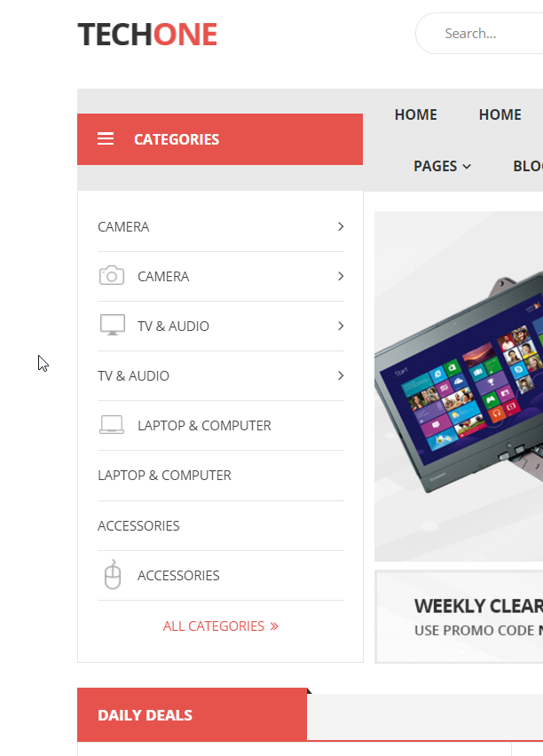The height and width of the screenshot is (756, 543).
Task: Select the second Home menu item
Action: [500, 114]
